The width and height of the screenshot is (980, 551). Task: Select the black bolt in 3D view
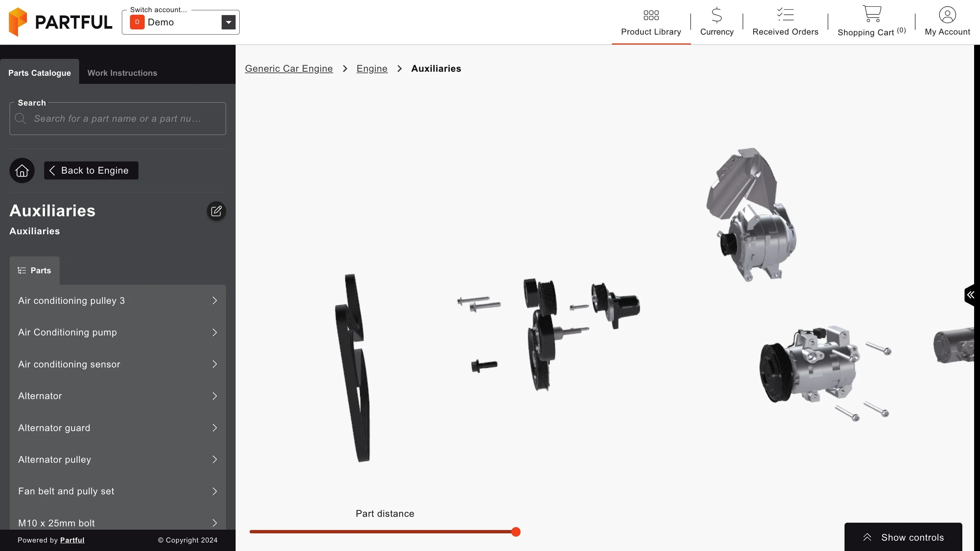[x=484, y=366]
